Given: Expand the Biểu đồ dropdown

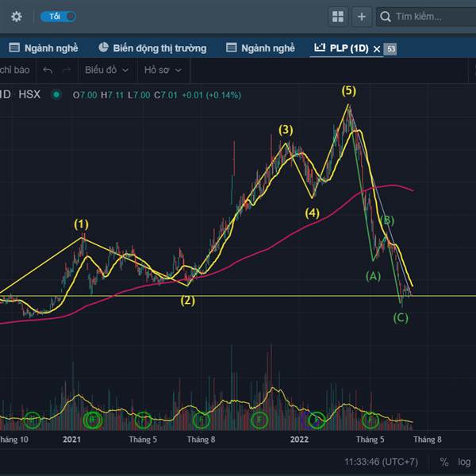Looking at the screenshot, I should 106,70.
